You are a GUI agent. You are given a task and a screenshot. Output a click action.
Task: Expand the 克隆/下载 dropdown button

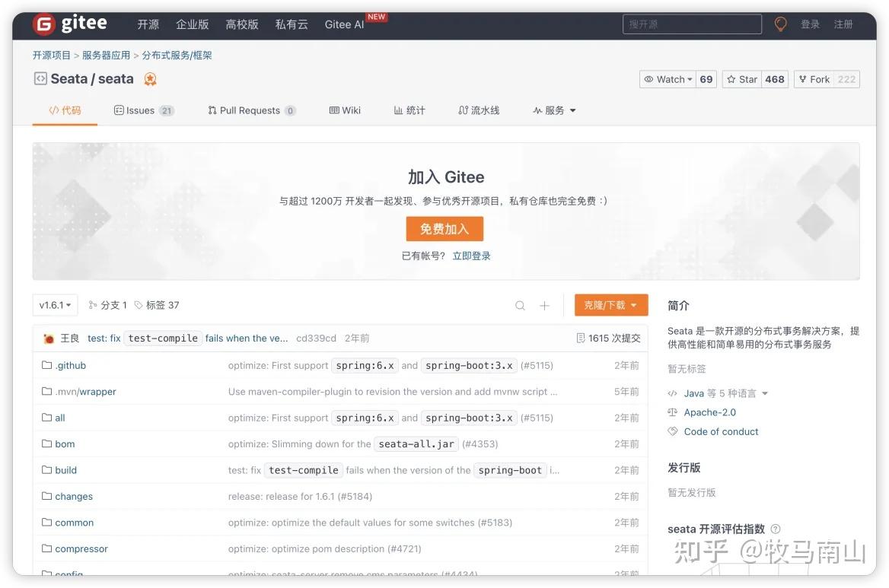pyautogui.click(x=610, y=305)
